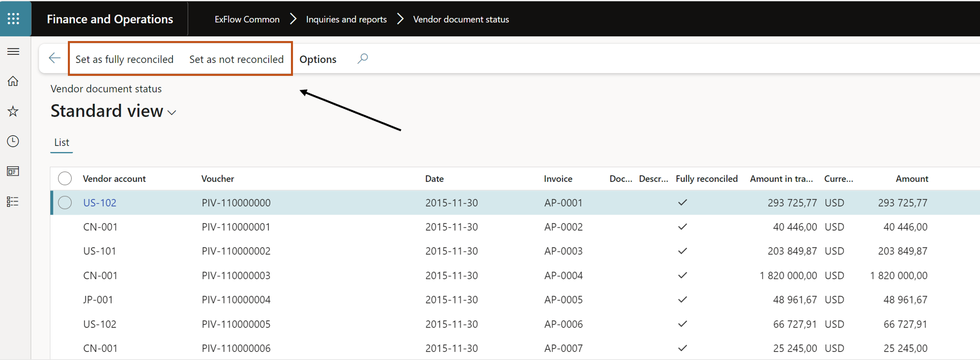Go to Home from the sidebar
980x360 pixels.
pos(13,81)
